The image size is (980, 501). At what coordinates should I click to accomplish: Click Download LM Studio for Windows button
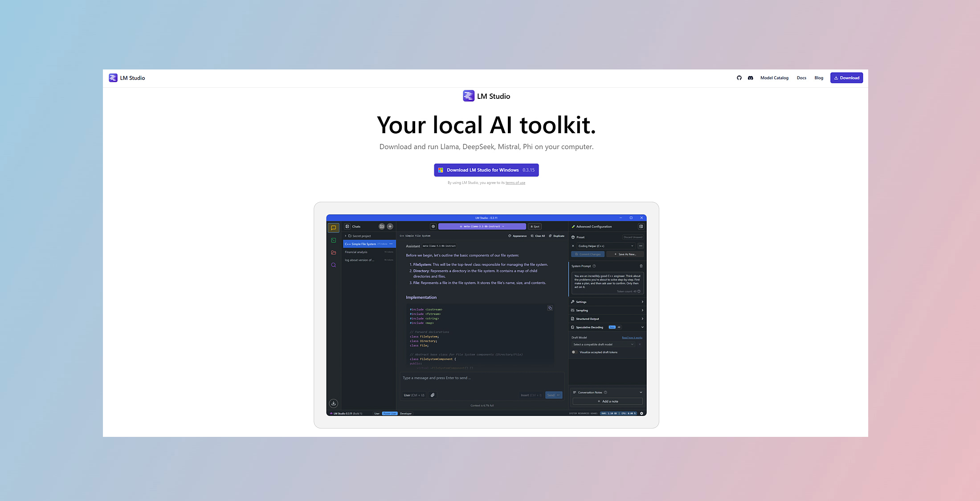pos(486,170)
